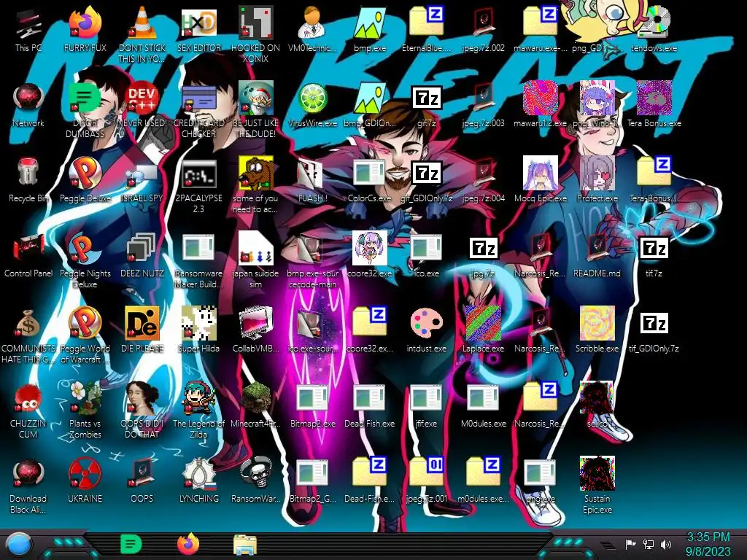Open the Plants vs Zombies shortcut
The image size is (747, 560).
click(85, 411)
